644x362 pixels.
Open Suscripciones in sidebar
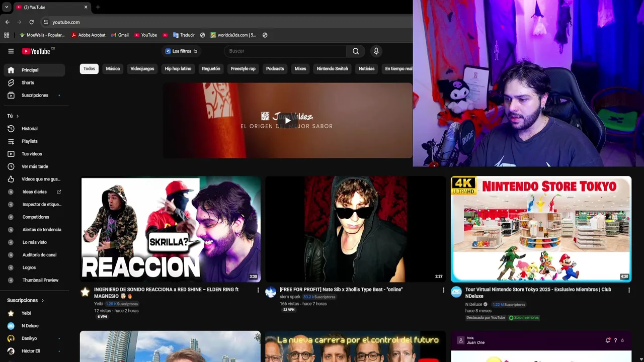(x=34, y=95)
